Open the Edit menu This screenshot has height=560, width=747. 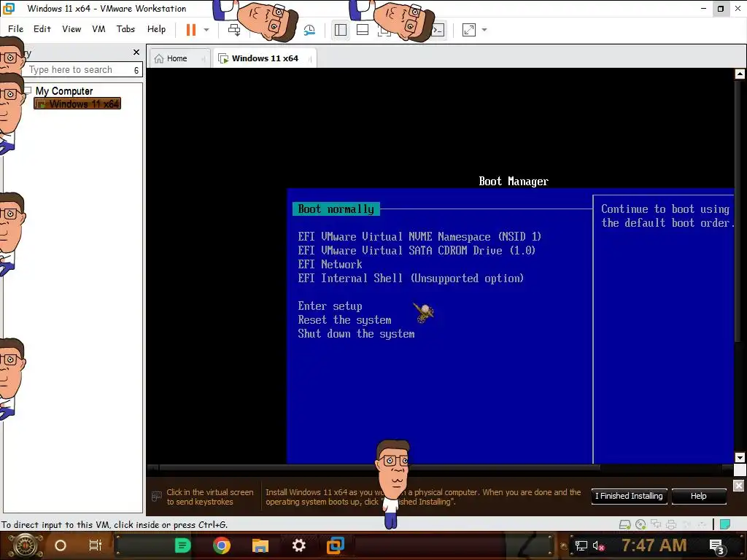tap(42, 29)
